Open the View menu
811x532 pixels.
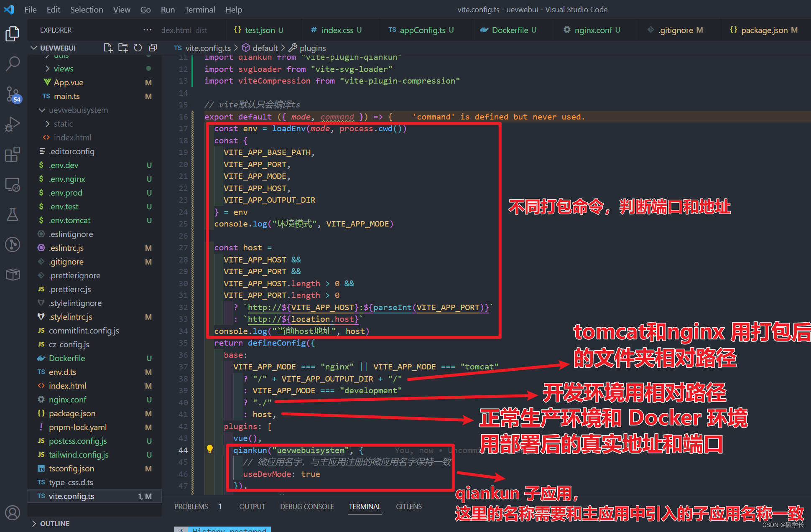point(122,9)
